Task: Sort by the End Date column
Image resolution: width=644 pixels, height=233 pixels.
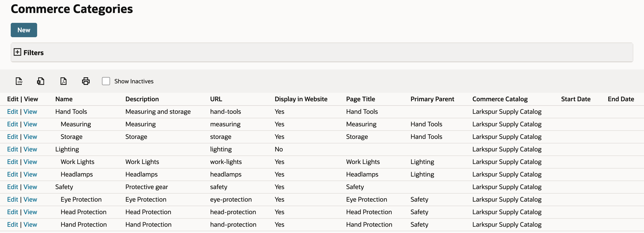Action: click(621, 99)
